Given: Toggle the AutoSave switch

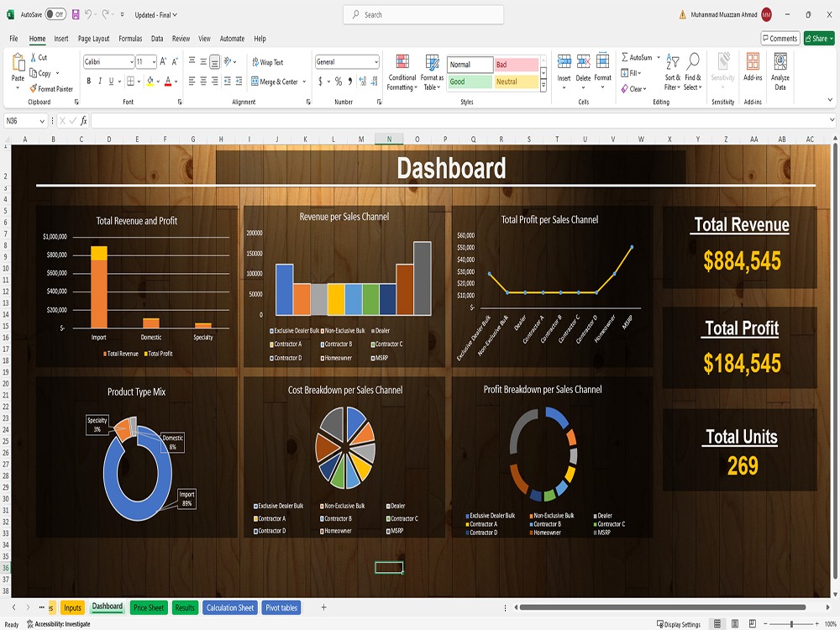Looking at the screenshot, I should 55,14.
